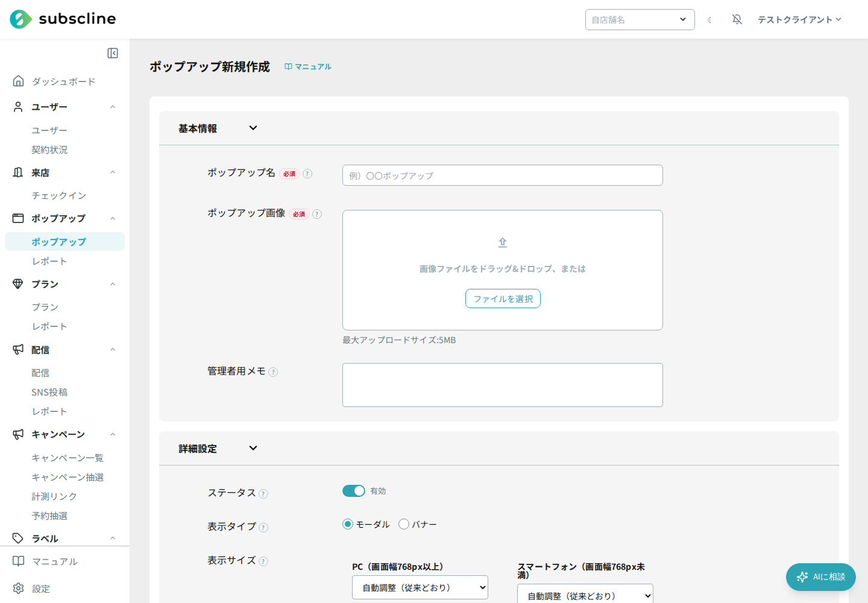Collapse the キャンペーン sidebar group
Image resolution: width=868 pixels, height=603 pixels.
pyautogui.click(x=113, y=434)
